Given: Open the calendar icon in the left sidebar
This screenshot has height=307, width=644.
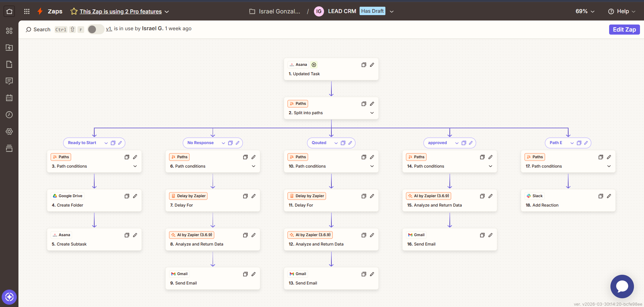Looking at the screenshot, I should point(9,98).
